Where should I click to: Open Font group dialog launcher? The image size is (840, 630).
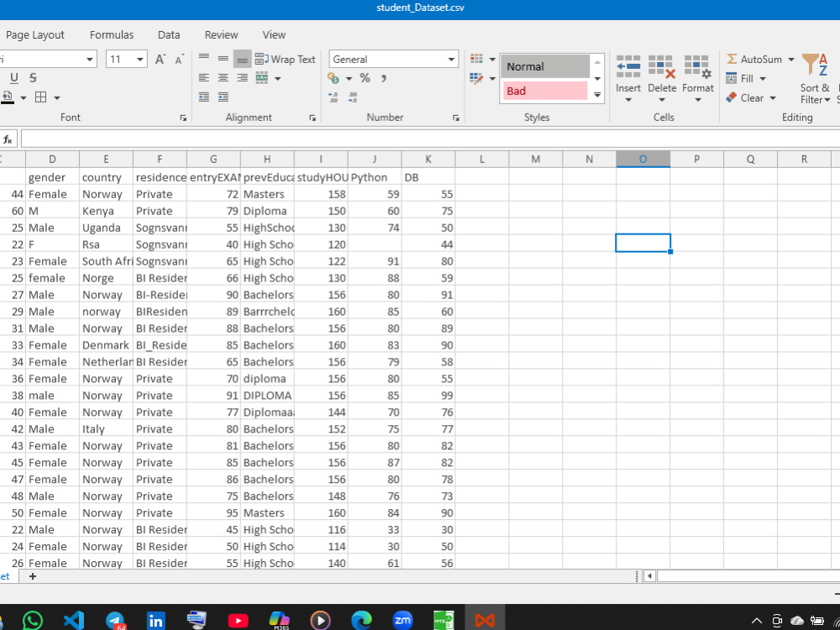[183, 118]
